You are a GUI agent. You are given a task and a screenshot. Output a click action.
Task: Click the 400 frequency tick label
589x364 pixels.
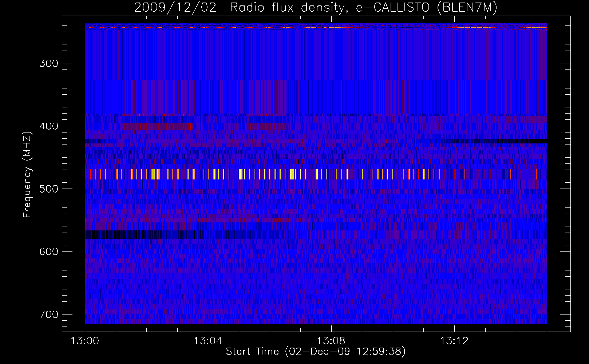pos(49,126)
